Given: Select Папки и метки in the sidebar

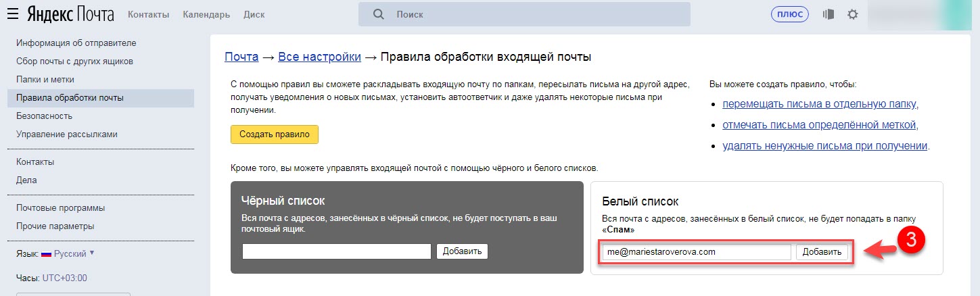Looking at the screenshot, I should click(x=45, y=79).
